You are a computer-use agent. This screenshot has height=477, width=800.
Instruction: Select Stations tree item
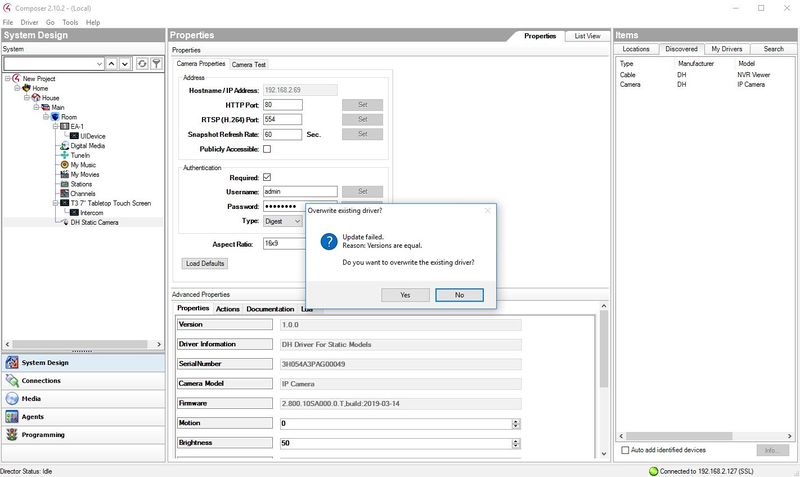point(81,184)
